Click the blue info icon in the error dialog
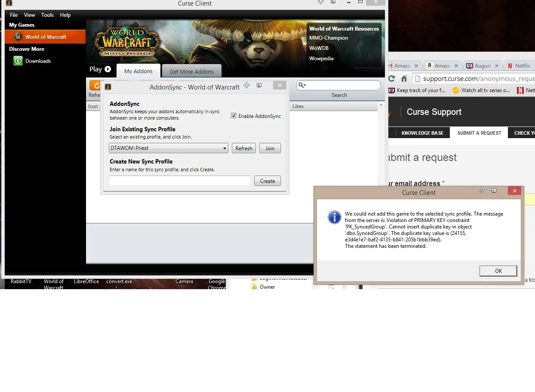 334,217
